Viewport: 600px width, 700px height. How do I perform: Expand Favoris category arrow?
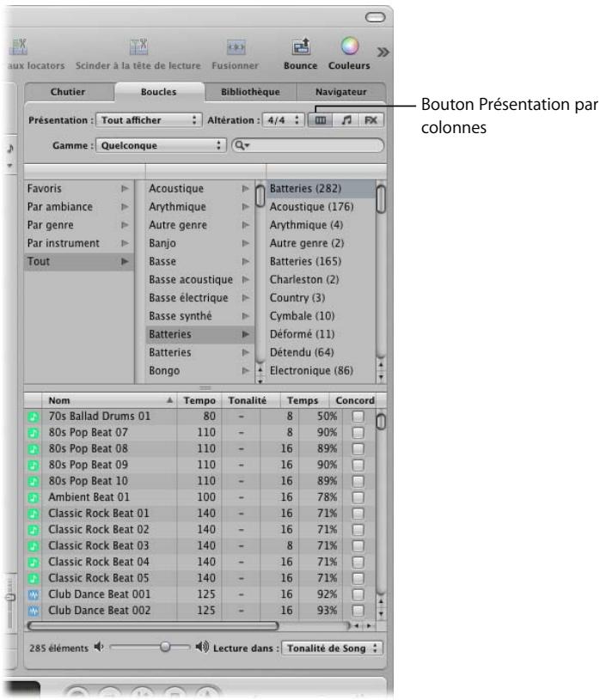pyautogui.click(x=125, y=188)
